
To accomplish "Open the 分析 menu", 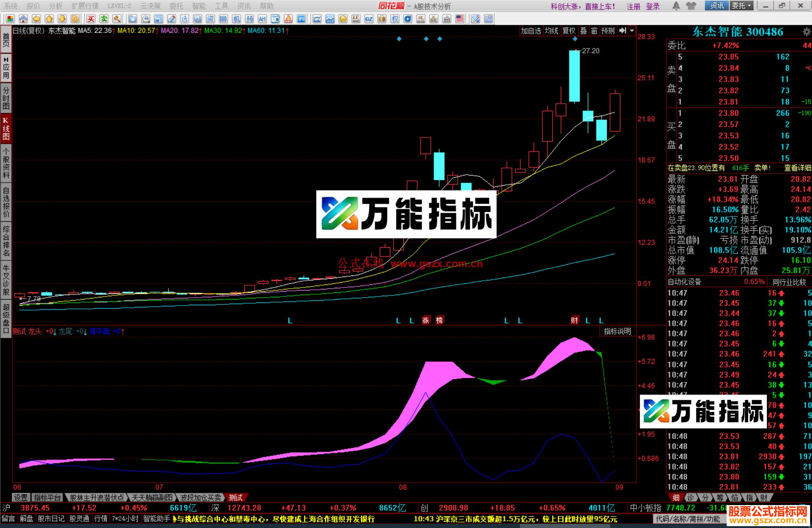I will [x=56, y=6].
